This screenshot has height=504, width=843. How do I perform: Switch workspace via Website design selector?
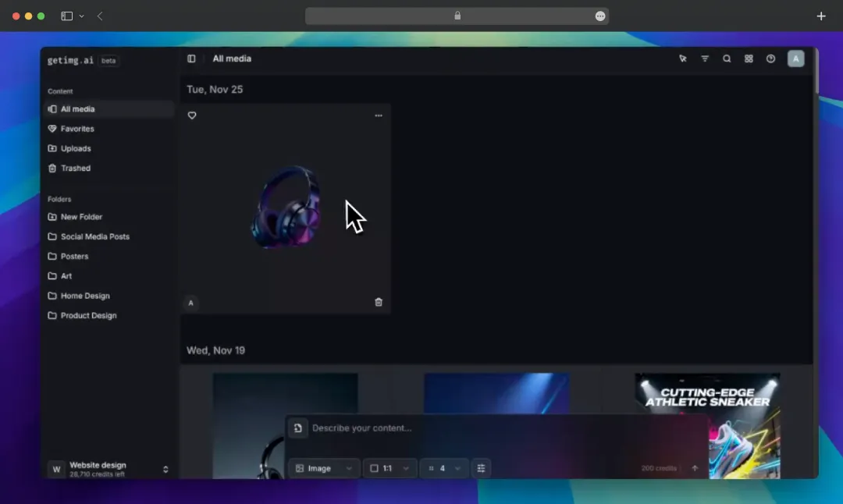[109, 468]
